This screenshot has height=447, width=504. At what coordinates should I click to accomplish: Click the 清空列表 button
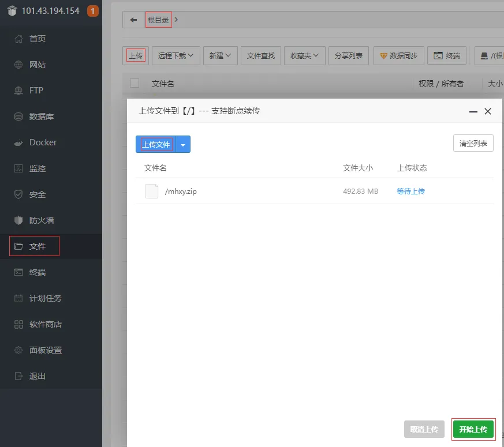[x=473, y=143]
